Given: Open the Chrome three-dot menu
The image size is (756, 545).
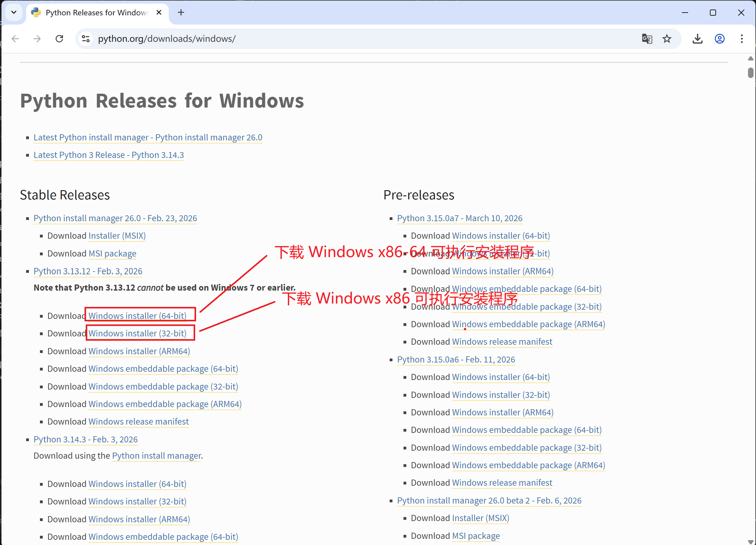Looking at the screenshot, I should [742, 39].
